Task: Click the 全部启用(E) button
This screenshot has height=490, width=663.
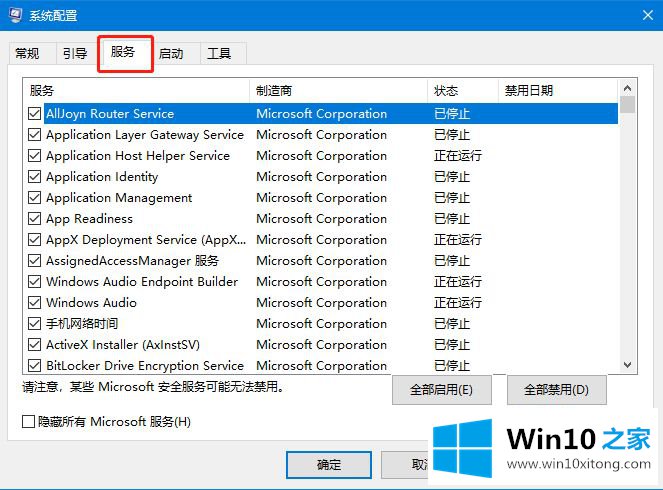Action: click(x=441, y=389)
